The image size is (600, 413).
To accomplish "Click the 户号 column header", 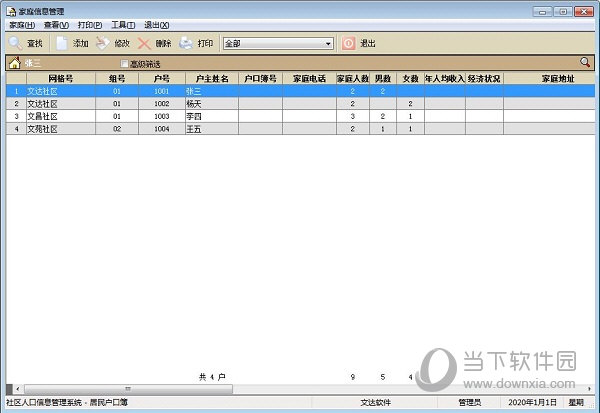I will pos(162,78).
